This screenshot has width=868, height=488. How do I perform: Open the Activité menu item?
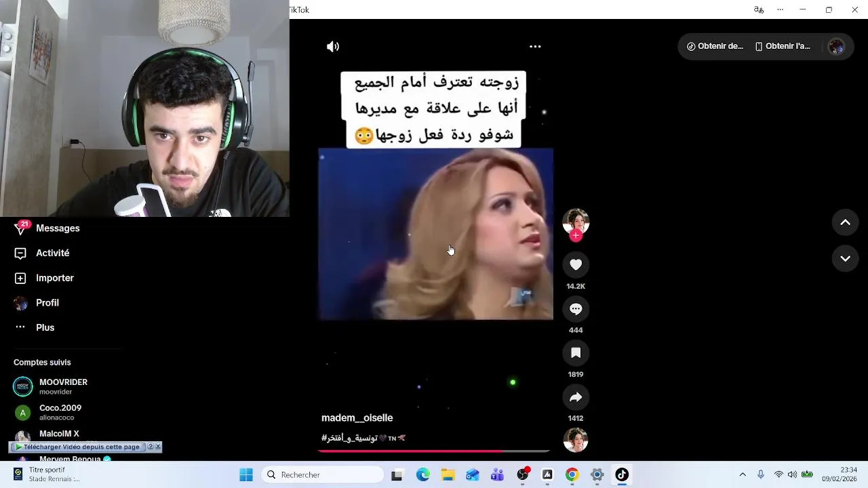click(x=42, y=253)
